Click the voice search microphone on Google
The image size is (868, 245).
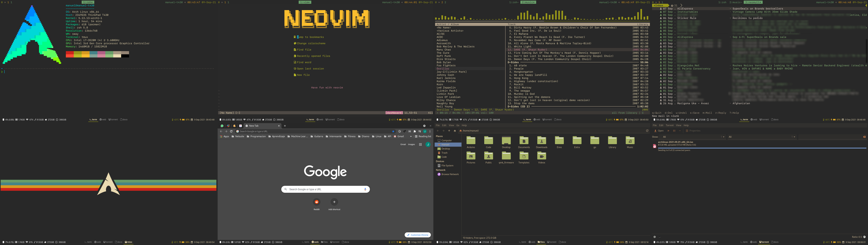[365, 189]
